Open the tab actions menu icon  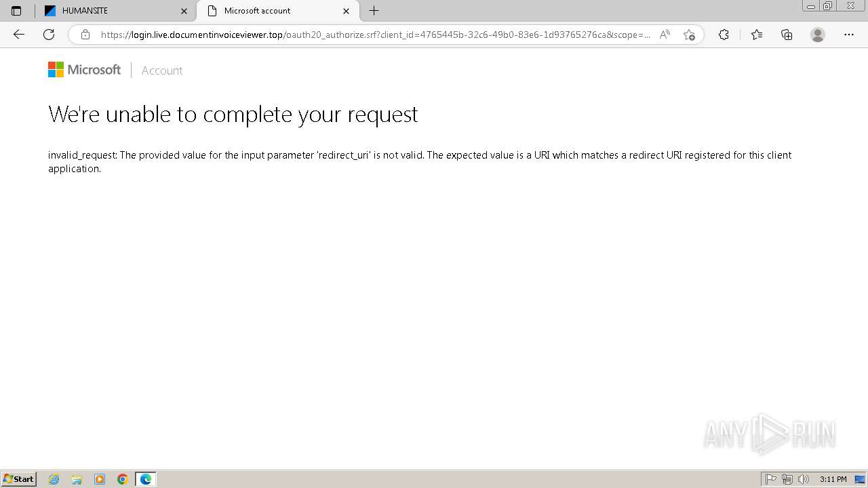click(x=16, y=11)
